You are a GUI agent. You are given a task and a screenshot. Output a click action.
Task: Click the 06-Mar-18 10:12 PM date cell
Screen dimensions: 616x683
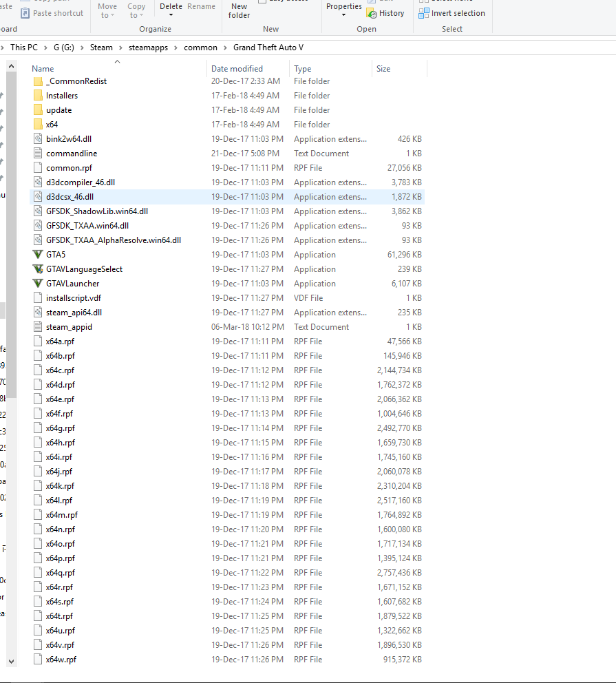248,326
